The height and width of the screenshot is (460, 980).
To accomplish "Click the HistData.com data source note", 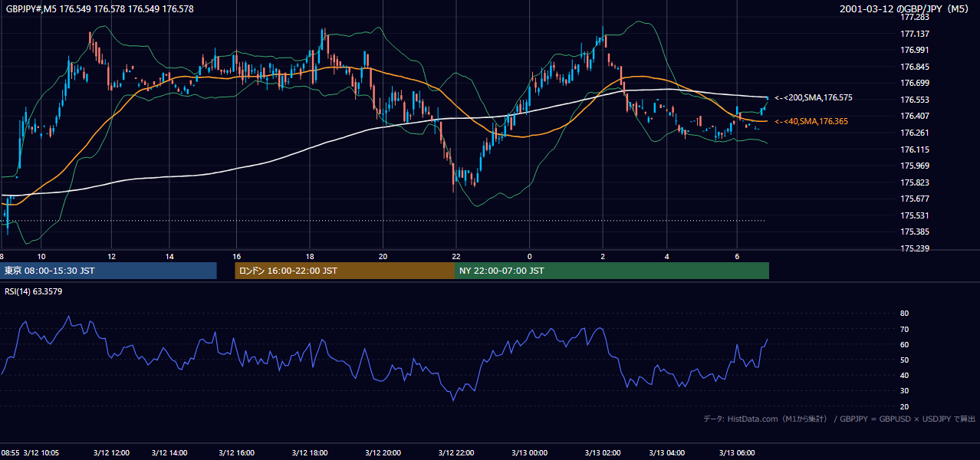I will tap(840, 419).
